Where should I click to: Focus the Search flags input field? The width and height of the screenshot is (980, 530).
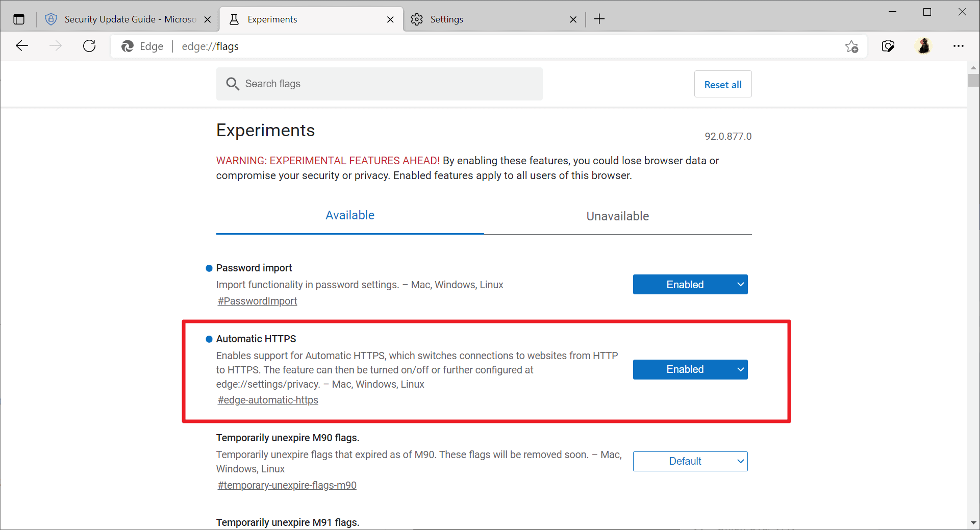pos(380,84)
